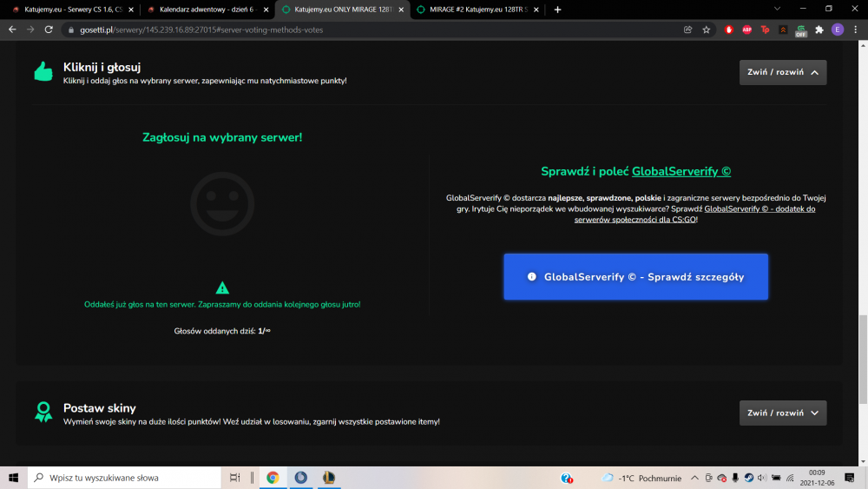Screen dimensions: 868x489
Task: Open the League of Legends taskbar icon
Action: tap(329, 478)
